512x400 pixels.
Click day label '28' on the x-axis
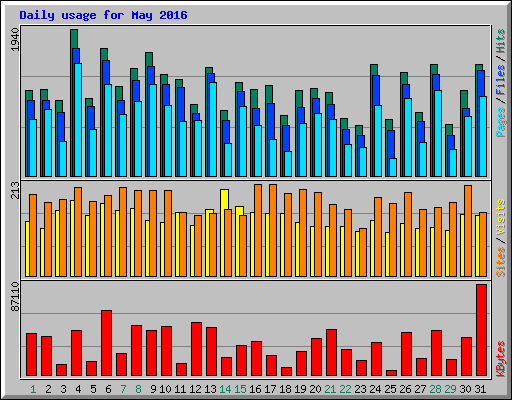click(x=435, y=389)
